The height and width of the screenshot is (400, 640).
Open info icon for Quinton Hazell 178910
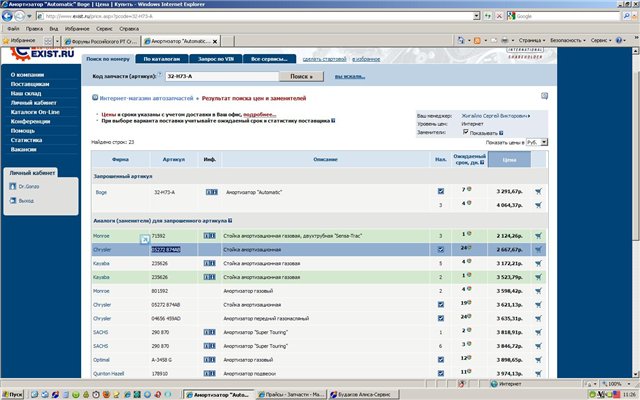click(209, 373)
